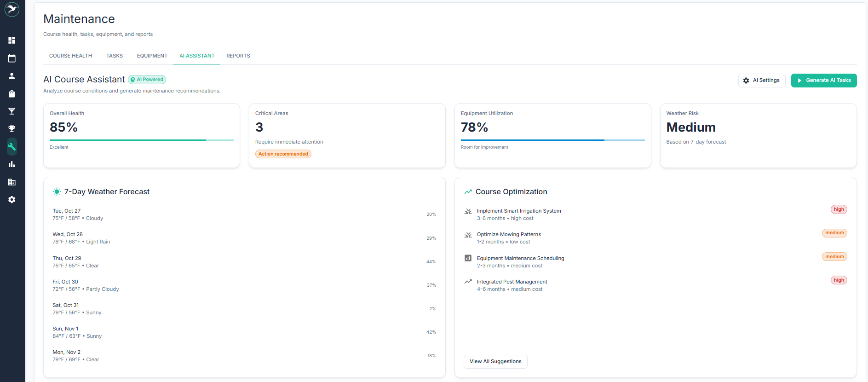Click the Critical Areas count 3

pos(259,127)
